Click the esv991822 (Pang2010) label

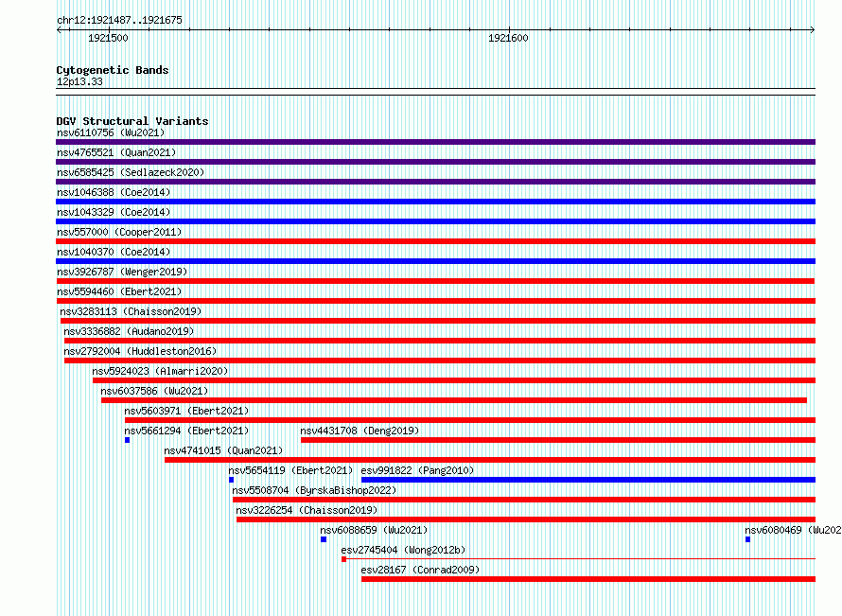click(417, 470)
